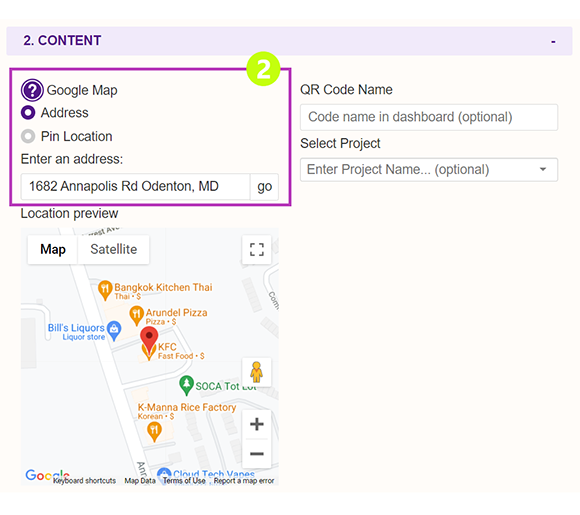
Task: Click the KFC Fast Food label
Action: 181,351
